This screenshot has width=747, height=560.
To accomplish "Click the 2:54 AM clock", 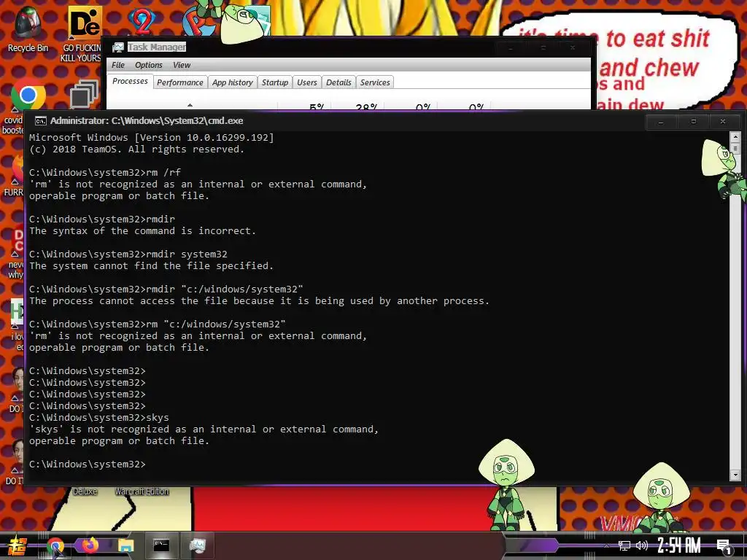I will tap(679, 545).
